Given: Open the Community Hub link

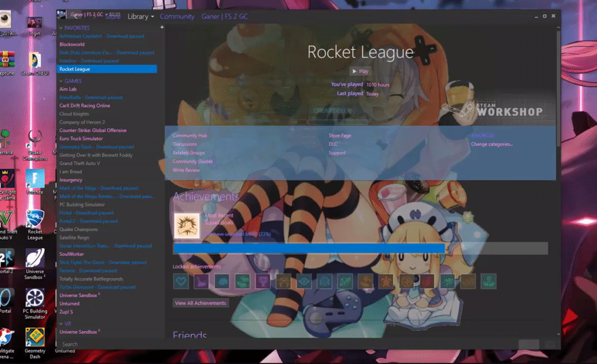Looking at the screenshot, I should [x=190, y=135].
